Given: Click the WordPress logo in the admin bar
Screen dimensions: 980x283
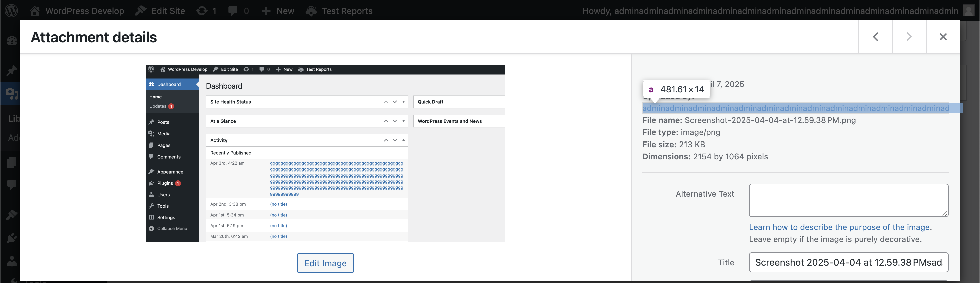Looking at the screenshot, I should (x=11, y=11).
